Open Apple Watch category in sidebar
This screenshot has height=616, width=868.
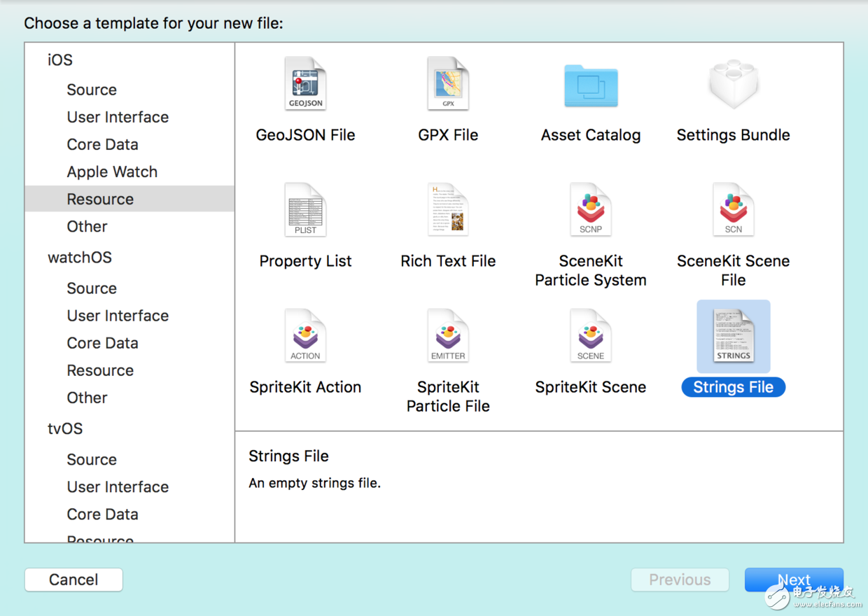coord(112,171)
